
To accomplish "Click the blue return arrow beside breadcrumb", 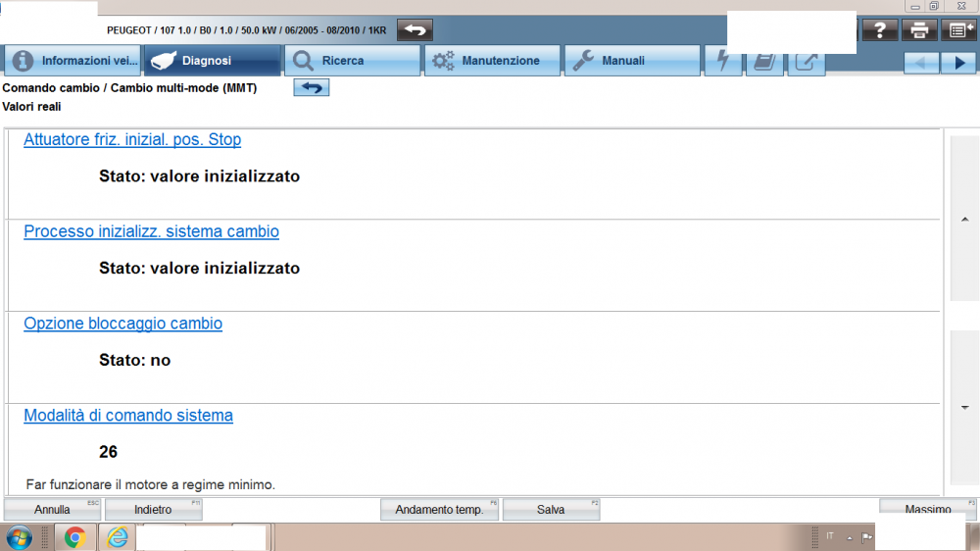I will (x=312, y=88).
